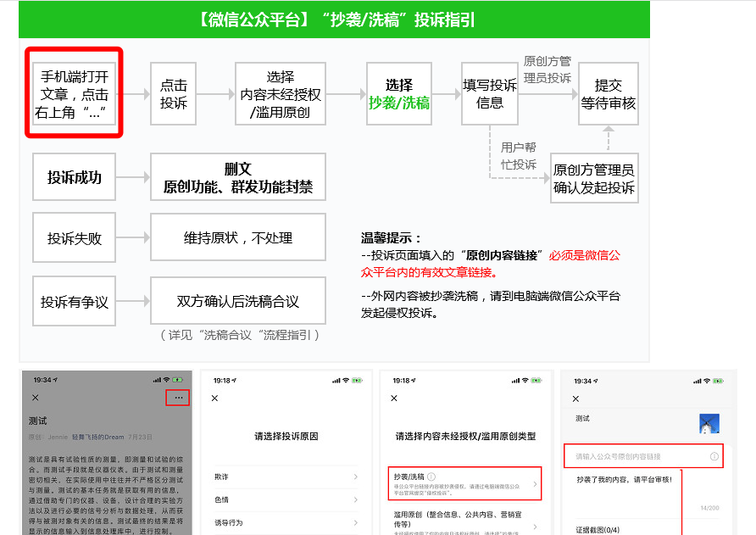This screenshot has width=756, height=535.
Task: Click the signal bars on the 请选择内容未经授权 screen
Action: point(515,381)
